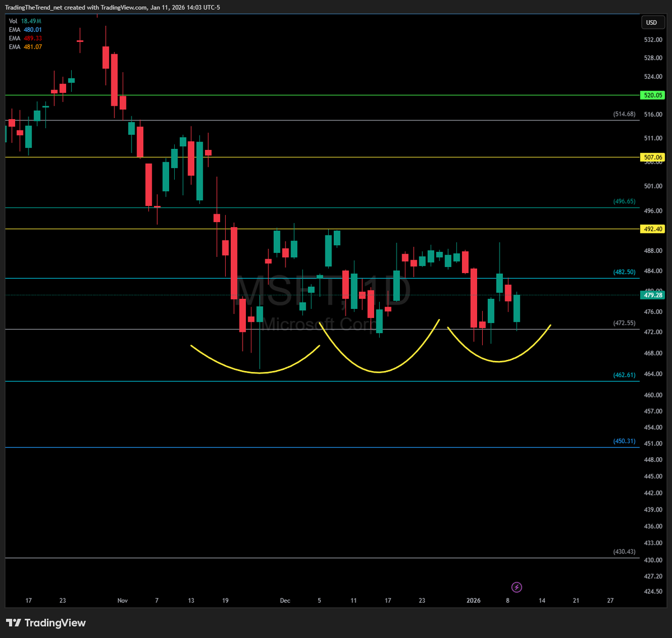Click the (472.55) level label
The height and width of the screenshot is (638, 672).
(x=624, y=323)
